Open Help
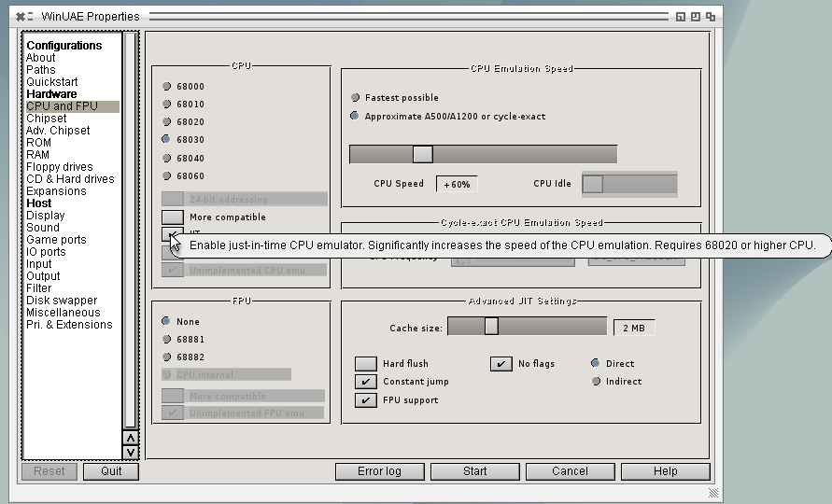832x504 pixels. tap(666, 471)
